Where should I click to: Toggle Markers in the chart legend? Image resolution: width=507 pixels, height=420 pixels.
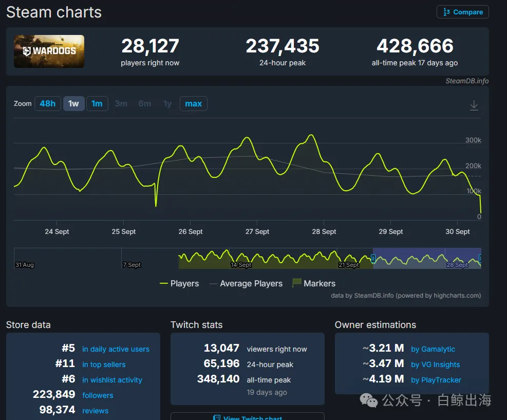314,283
